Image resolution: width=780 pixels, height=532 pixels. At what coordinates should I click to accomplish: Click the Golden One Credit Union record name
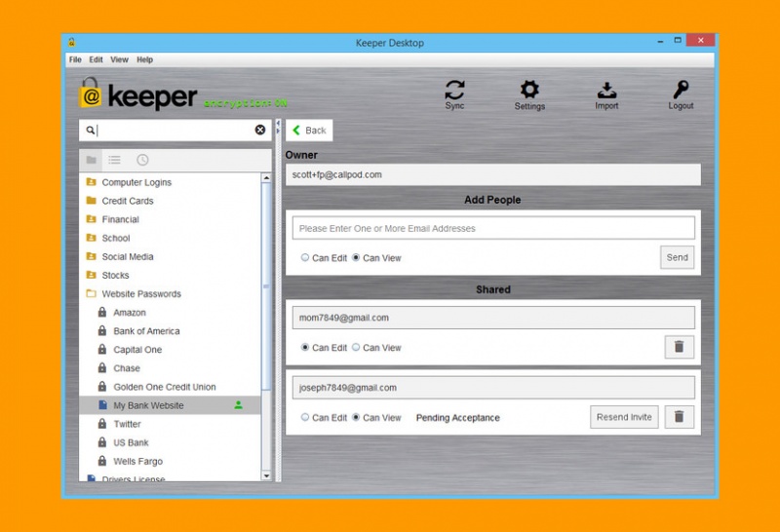click(164, 387)
